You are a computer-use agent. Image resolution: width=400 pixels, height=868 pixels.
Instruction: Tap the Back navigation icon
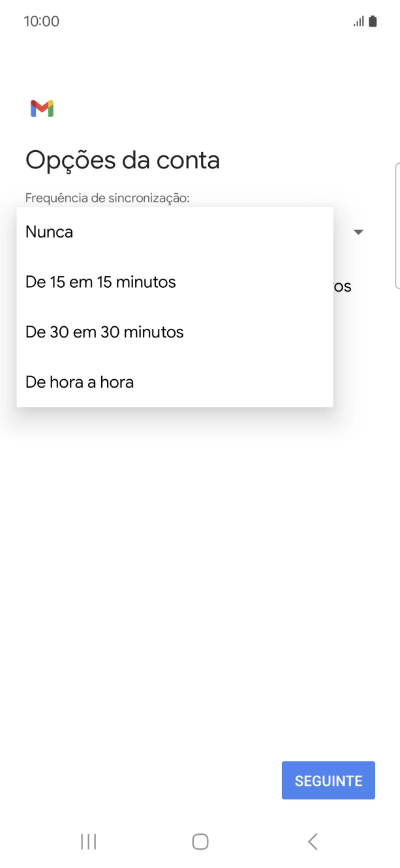[x=312, y=841]
